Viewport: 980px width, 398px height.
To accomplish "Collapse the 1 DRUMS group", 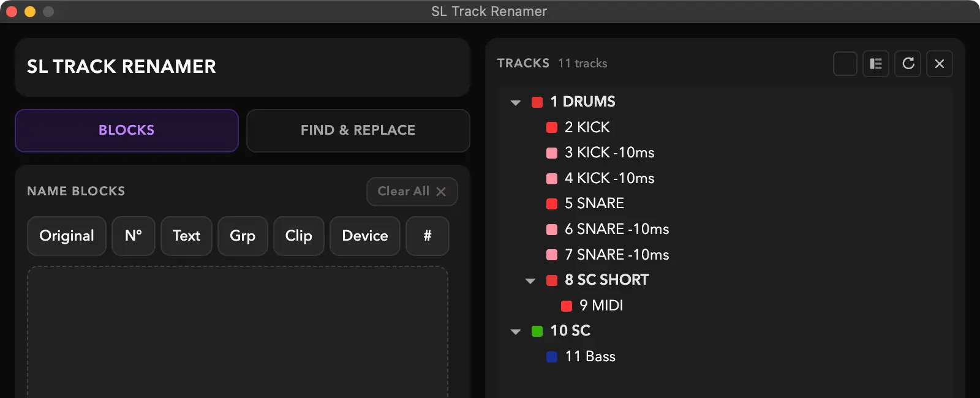I will [516, 102].
